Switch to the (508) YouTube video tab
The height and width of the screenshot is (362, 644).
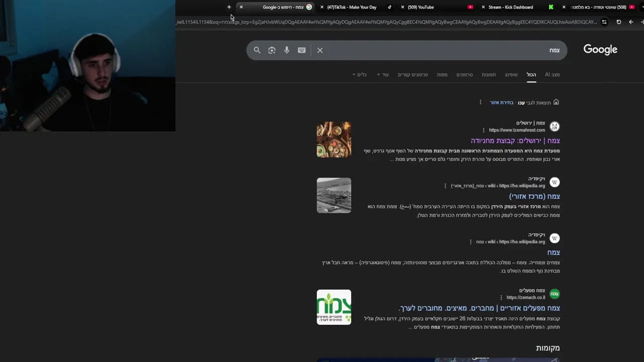tap(599, 7)
